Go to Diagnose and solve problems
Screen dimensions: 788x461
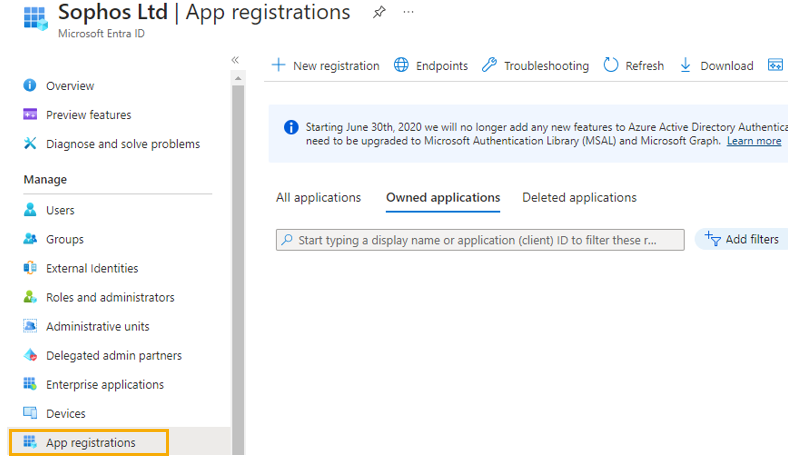tap(122, 144)
